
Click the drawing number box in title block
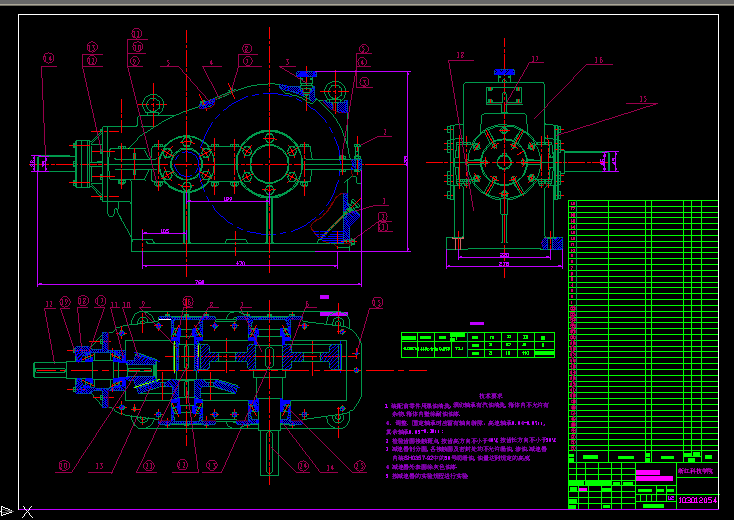[697, 498]
